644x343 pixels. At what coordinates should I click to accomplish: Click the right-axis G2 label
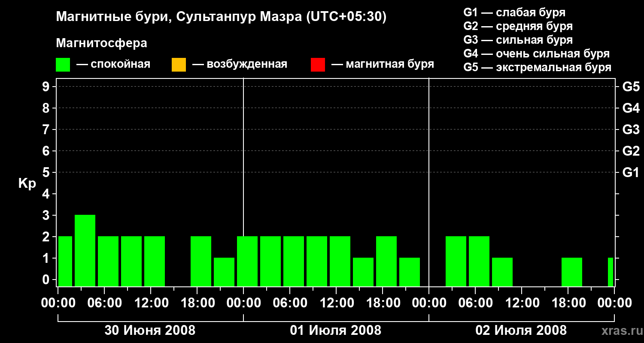(631, 151)
